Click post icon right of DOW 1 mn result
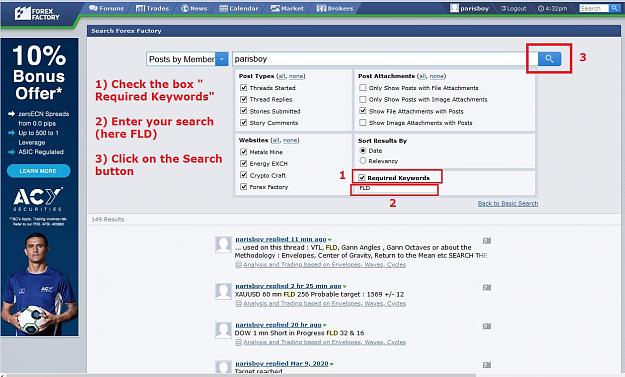This screenshot has width=625, height=377. 487,326
